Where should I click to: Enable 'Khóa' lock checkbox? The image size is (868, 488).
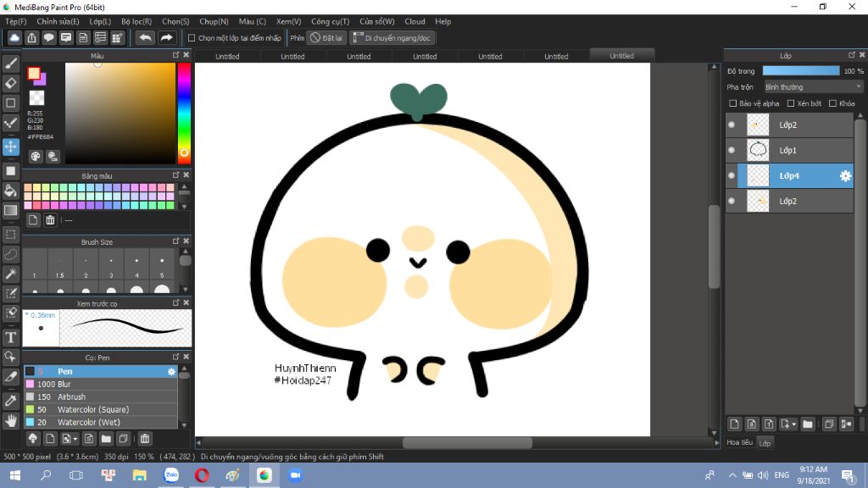click(x=832, y=103)
